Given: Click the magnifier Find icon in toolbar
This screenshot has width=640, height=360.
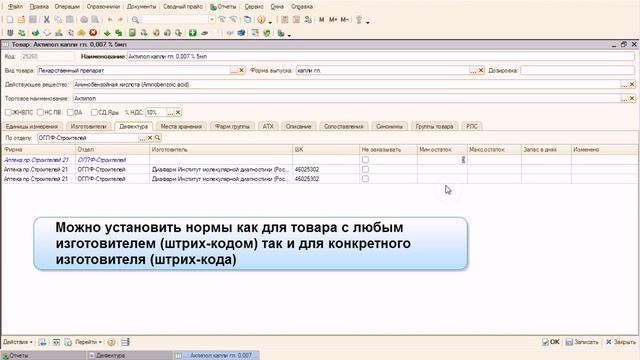Looking at the screenshot, I should pos(135,20).
